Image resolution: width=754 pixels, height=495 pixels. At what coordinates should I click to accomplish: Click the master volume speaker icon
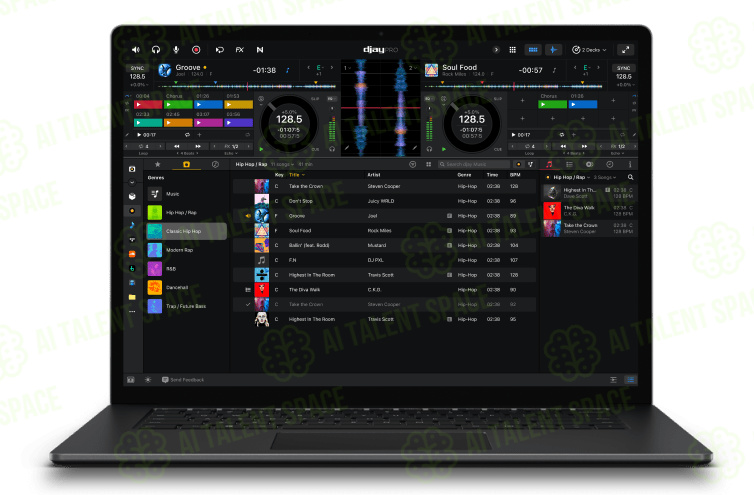[136, 50]
